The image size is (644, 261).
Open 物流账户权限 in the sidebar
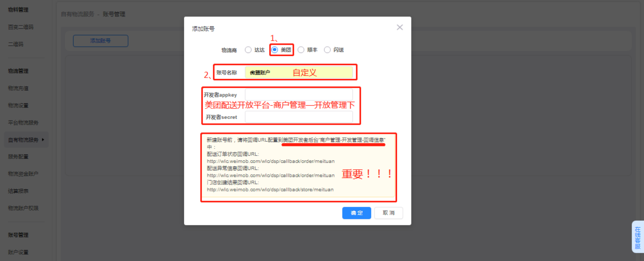point(23,208)
